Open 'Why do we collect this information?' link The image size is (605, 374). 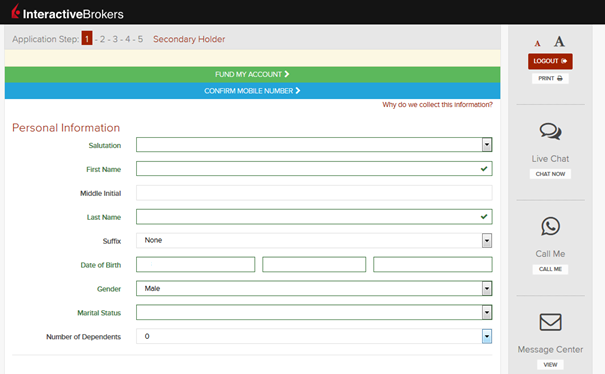437,105
